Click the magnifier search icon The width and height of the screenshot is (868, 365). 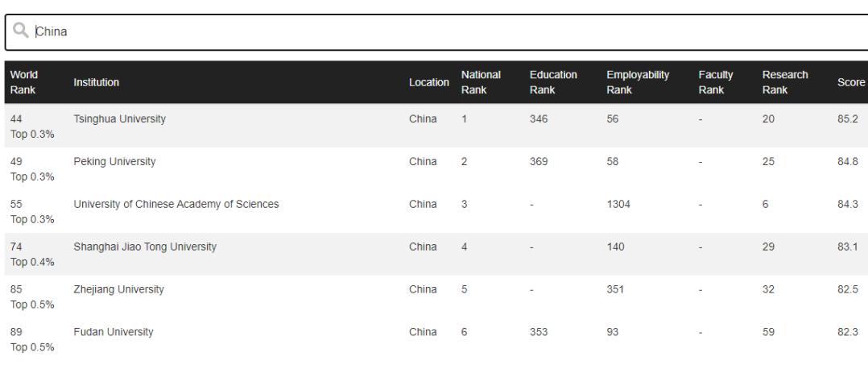click(20, 31)
